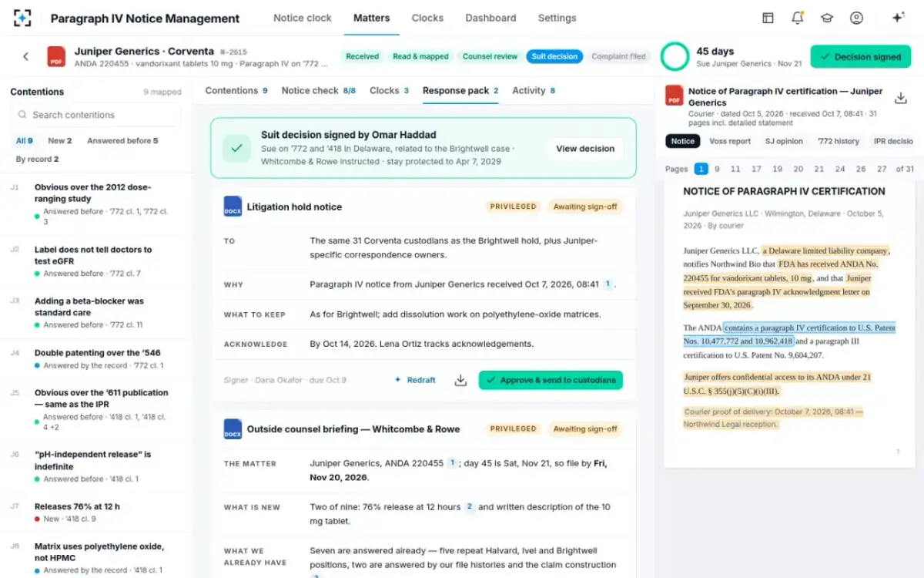This screenshot has width=924, height=578.
Task: Select the Voss report document chip
Action: 730,141
